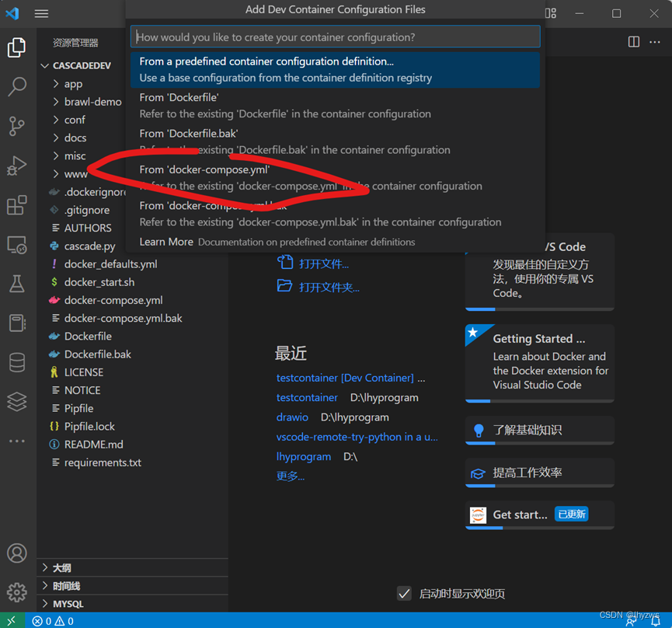Open notifications bell in status bar
The width and height of the screenshot is (672, 628).
[x=655, y=621]
